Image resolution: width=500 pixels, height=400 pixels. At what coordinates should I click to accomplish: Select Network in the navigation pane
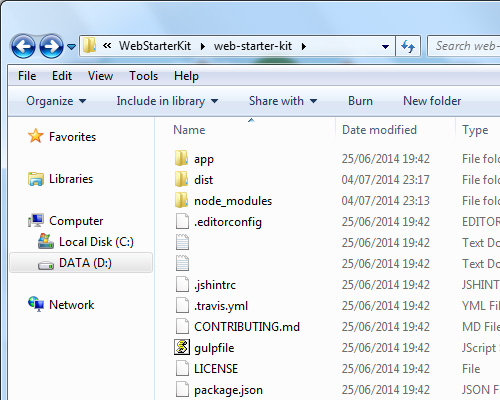click(x=72, y=305)
